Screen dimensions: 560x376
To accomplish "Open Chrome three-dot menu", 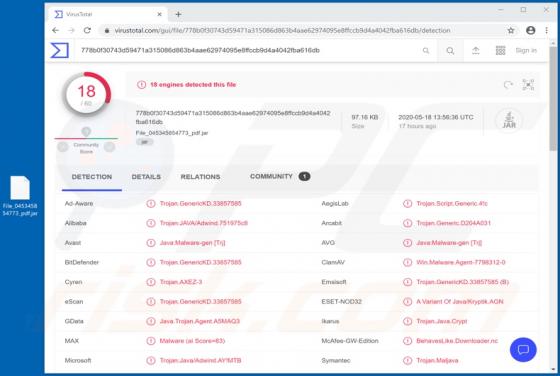I will pos(546,31).
